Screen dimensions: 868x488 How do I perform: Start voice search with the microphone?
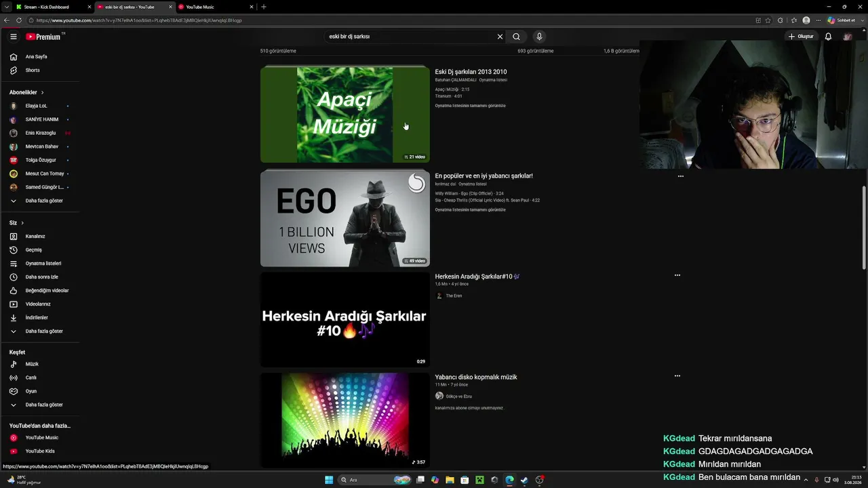[539, 37]
